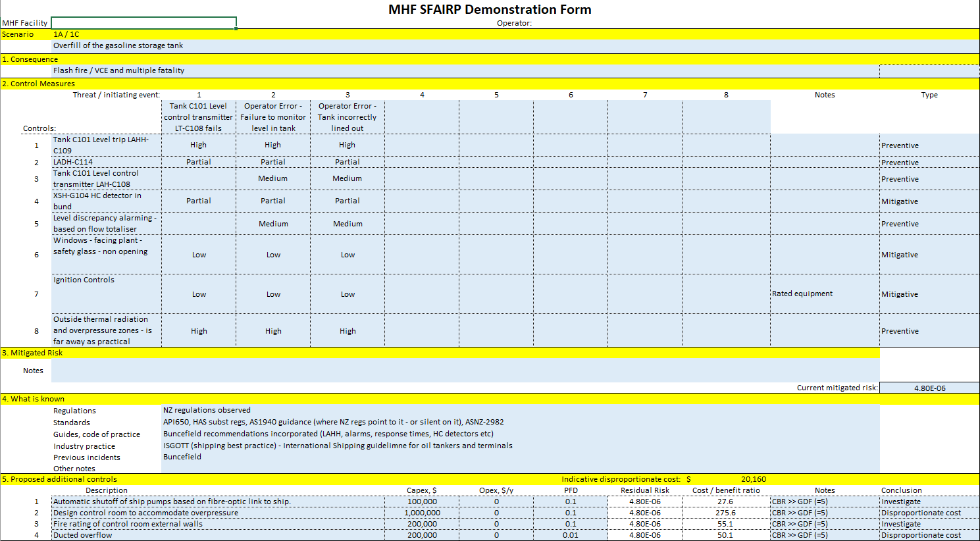Viewport: 980px width, 541px height.
Task: Select '5. Proposed additional controls' section header
Action: [x=59, y=479]
